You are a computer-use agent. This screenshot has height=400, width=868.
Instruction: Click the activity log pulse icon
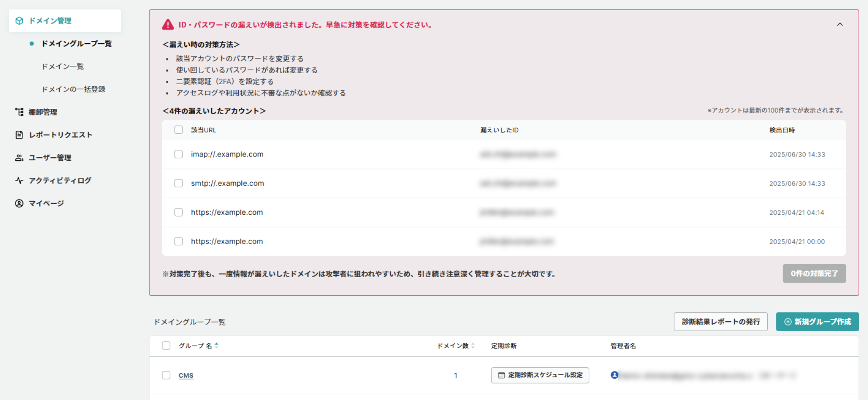(x=19, y=180)
